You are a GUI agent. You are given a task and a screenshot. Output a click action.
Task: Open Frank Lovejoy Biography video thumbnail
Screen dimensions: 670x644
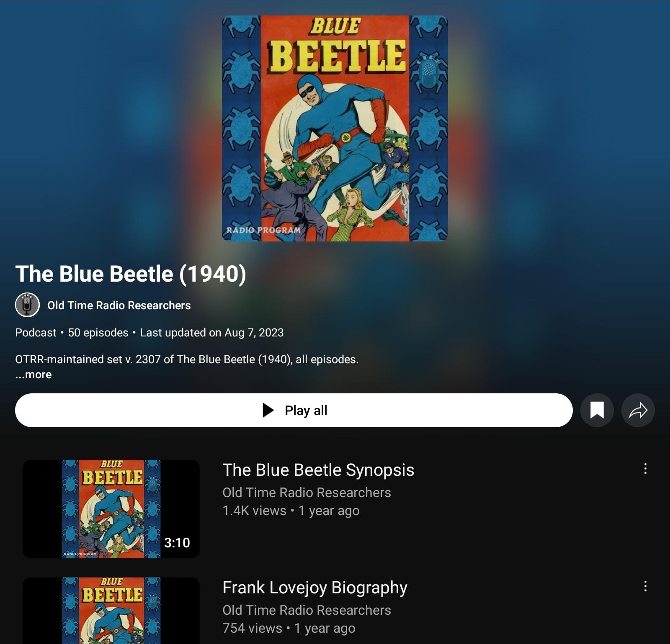click(x=111, y=611)
